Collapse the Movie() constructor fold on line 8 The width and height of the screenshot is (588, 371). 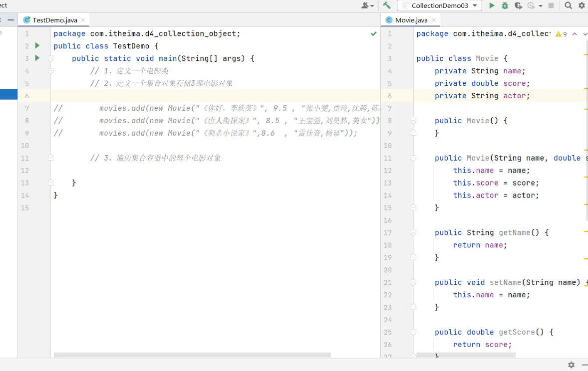click(x=413, y=121)
